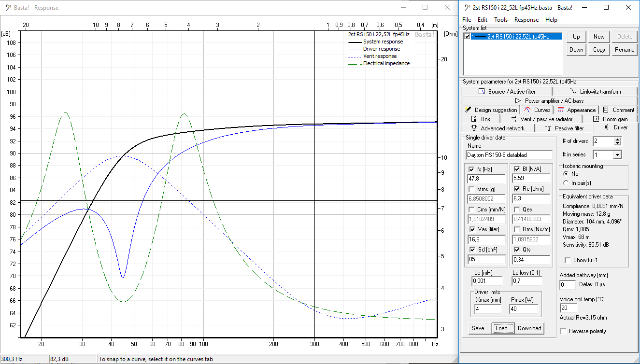Image resolution: width=640 pixels, height=364 pixels.
Task: Click the Vas value field showing 16,6
Action: point(485,239)
